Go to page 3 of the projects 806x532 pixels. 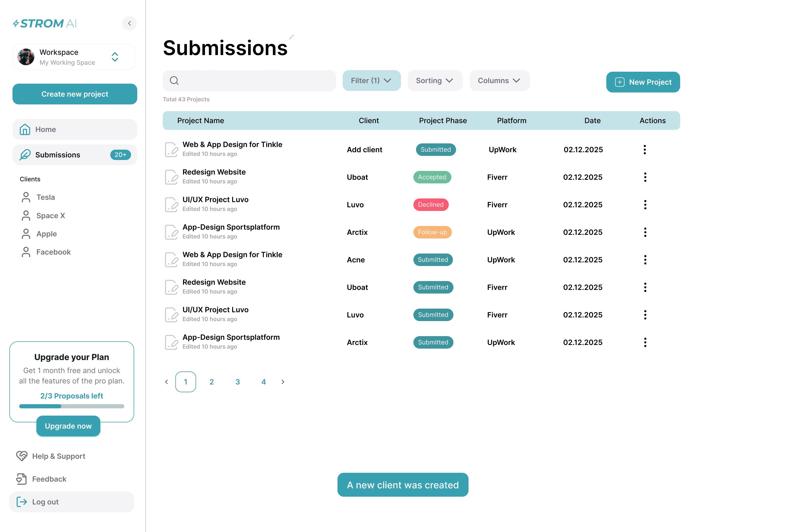coord(238,382)
